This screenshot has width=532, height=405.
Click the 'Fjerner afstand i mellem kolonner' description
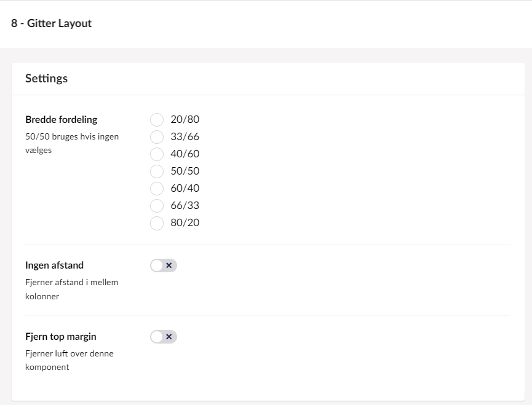pos(71,289)
